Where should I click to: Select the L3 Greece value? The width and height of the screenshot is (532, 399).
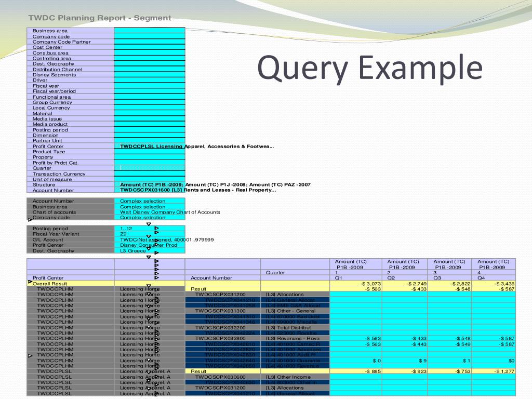132,251
